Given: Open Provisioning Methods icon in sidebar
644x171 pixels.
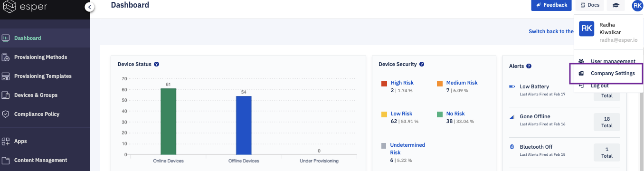Looking at the screenshot, I should click(6, 57).
